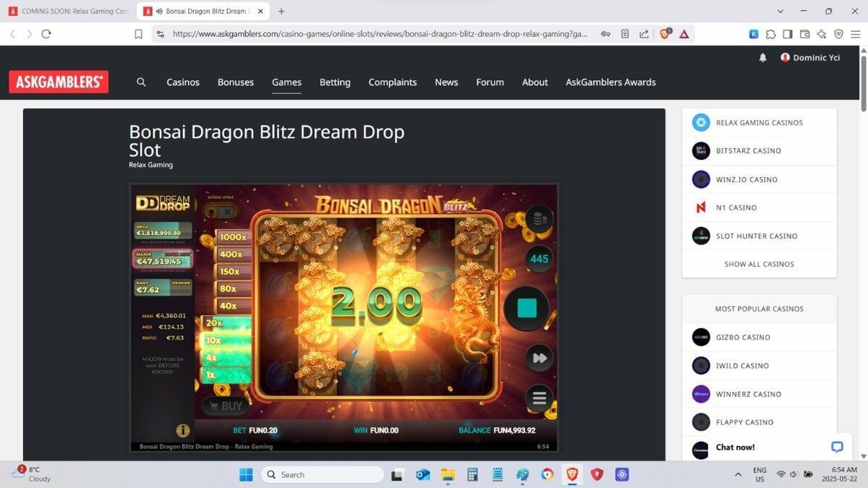
Task: Click the fast-forward turbo spin button
Action: click(x=539, y=358)
